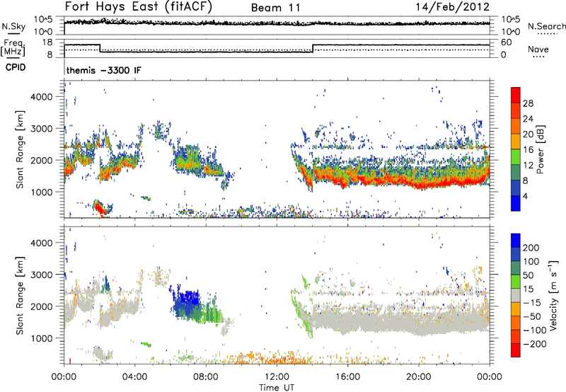The image size is (566, 392).
Task: Click "4000" on the power panel axis
Action: point(42,97)
